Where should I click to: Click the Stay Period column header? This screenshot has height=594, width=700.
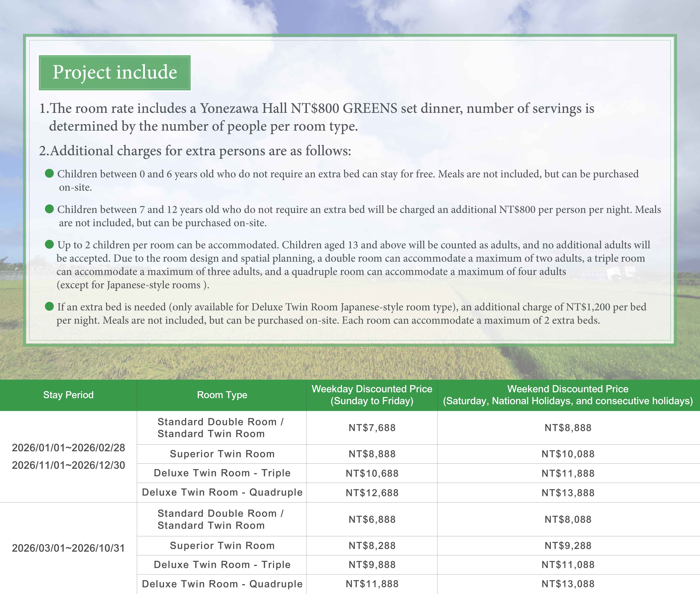point(68,395)
